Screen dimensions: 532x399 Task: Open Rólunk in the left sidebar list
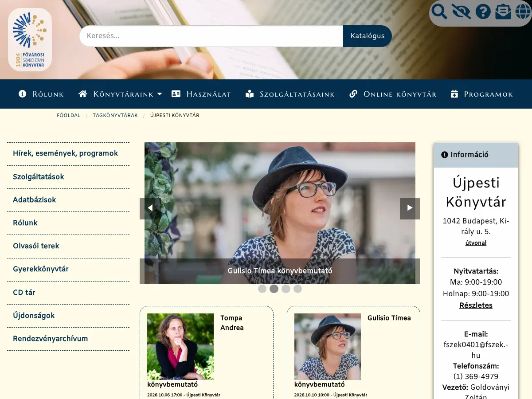tap(68, 223)
